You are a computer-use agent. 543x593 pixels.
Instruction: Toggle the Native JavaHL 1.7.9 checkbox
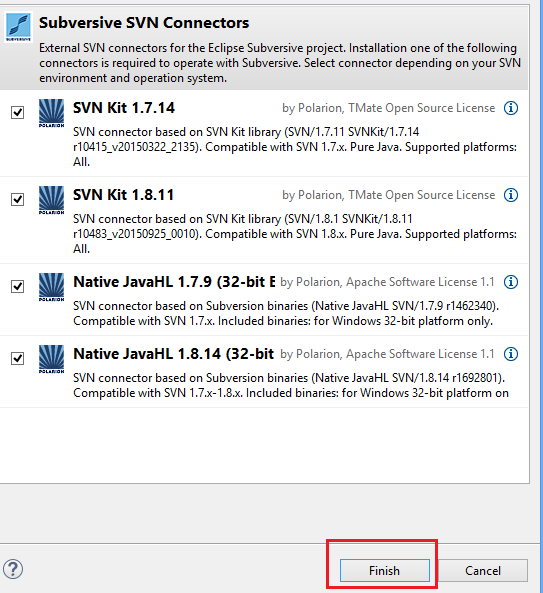click(17, 286)
